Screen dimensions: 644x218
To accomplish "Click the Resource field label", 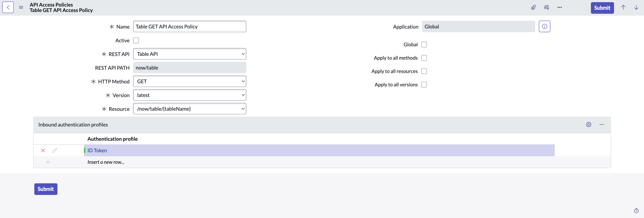I will pyautogui.click(x=119, y=109).
